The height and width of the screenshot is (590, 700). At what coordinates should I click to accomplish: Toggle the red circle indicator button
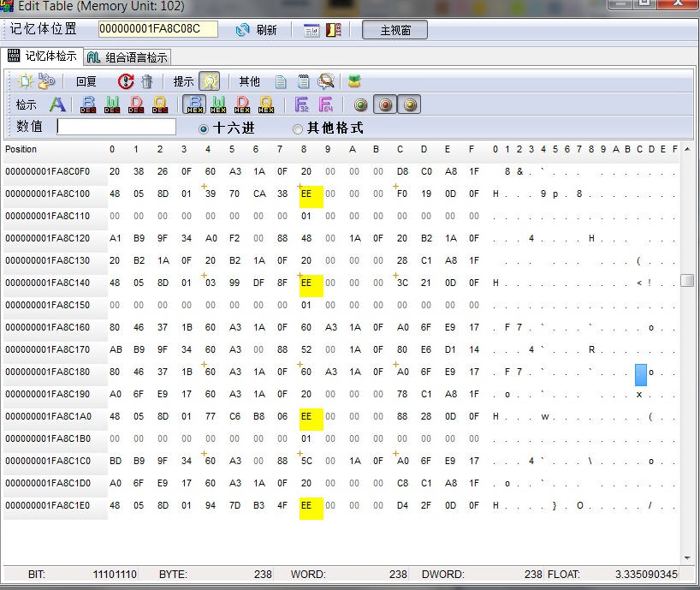click(x=385, y=104)
